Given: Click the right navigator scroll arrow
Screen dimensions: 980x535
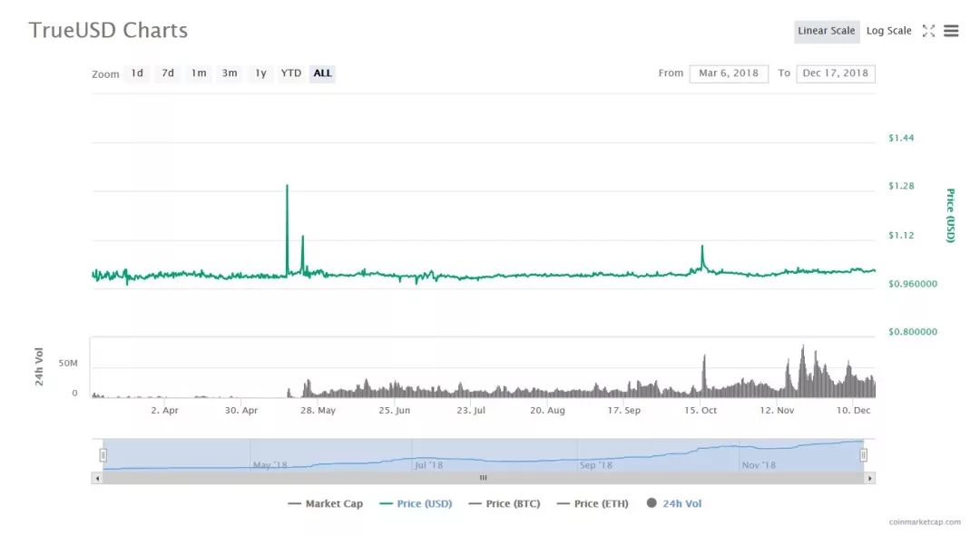Looking at the screenshot, I should [870, 478].
